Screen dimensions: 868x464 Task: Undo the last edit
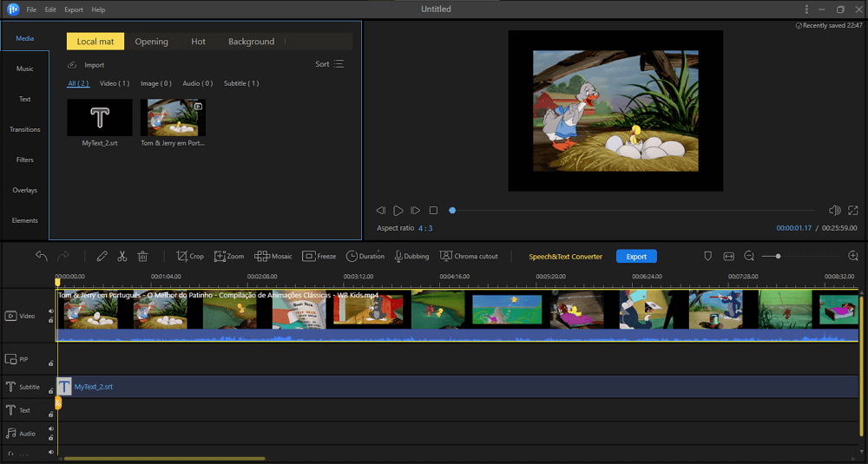click(41, 256)
